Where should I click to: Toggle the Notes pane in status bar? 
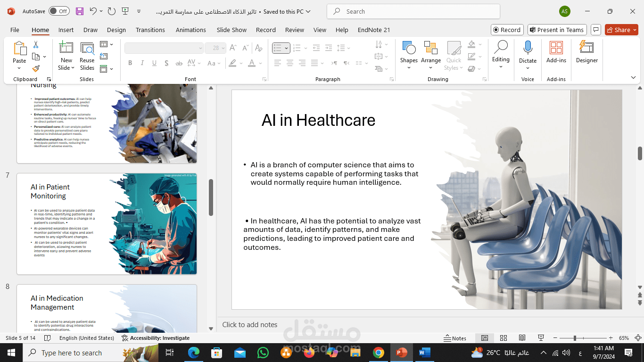coord(455,338)
